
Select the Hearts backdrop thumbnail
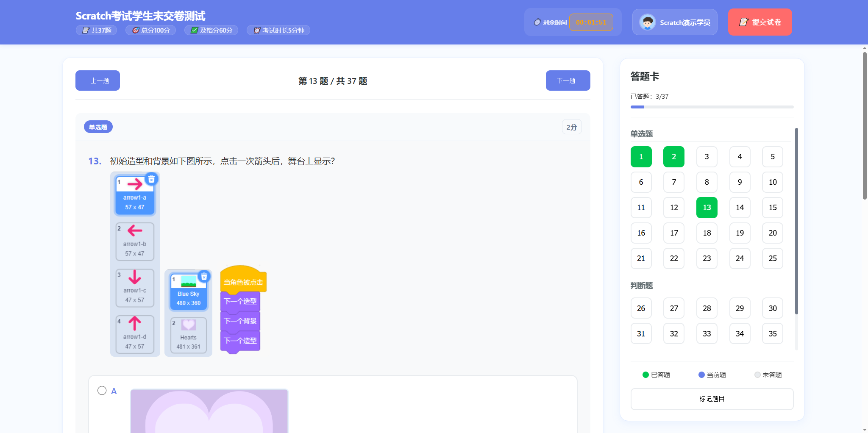coord(188,335)
